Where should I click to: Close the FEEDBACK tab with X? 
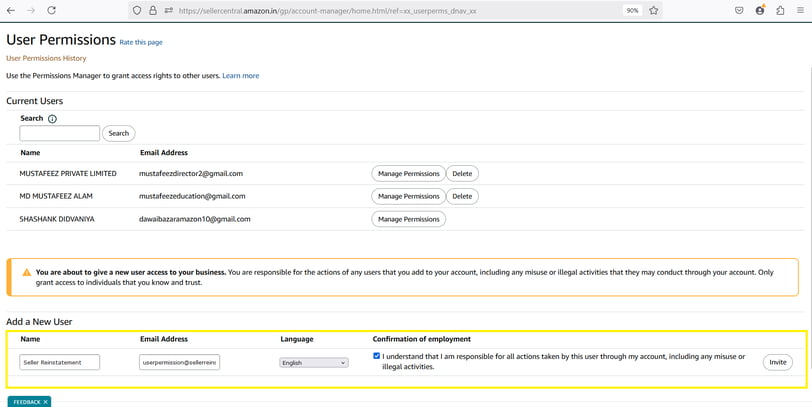(46, 402)
